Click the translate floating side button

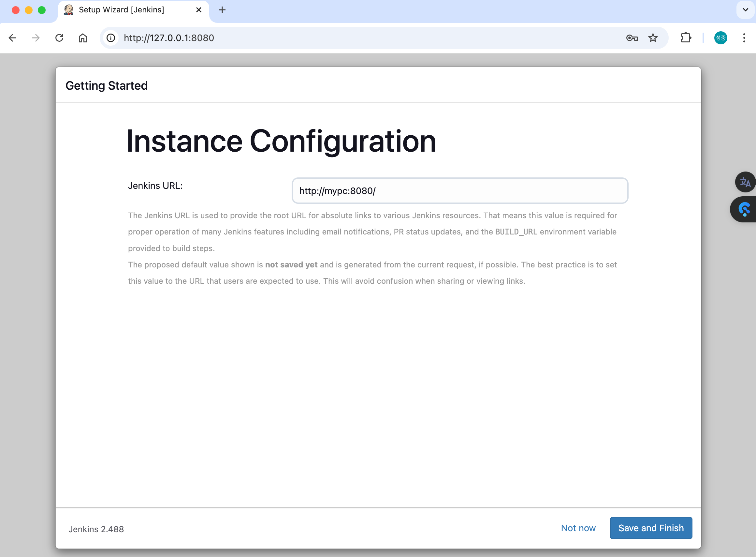click(x=745, y=182)
